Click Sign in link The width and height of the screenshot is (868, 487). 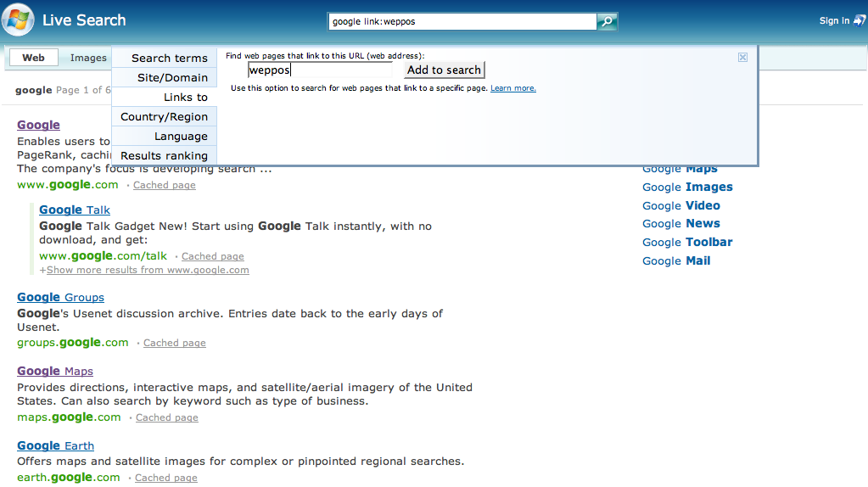click(834, 21)
